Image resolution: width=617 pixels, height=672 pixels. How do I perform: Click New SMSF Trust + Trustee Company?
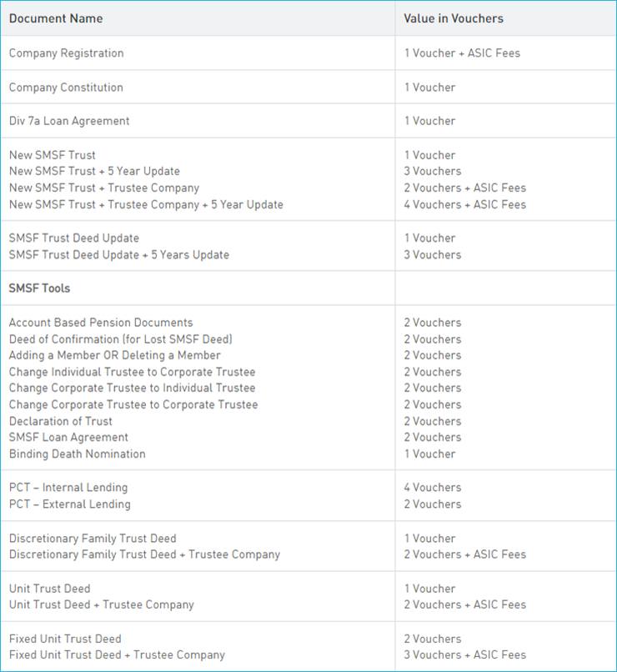click(x=104, y=188)
